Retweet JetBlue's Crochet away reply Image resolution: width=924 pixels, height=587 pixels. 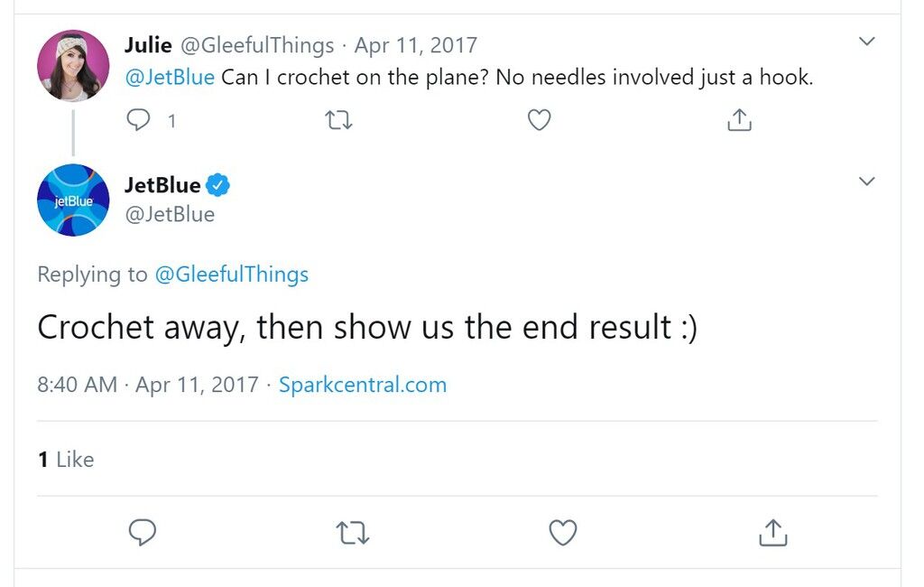(353, 533)
